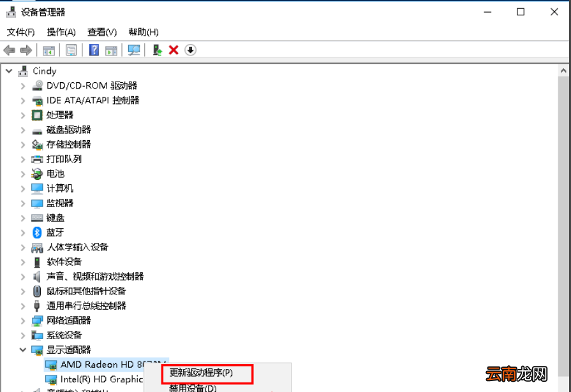This screenshot has height=392, width=571.
Task: Open the 操作(A) menu
Action: click(61, 32)
